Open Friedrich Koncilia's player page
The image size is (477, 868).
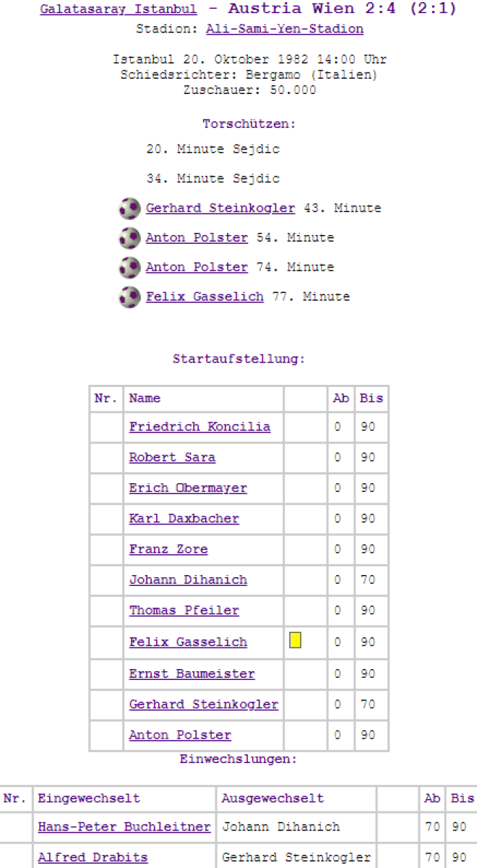pos(199,427)
